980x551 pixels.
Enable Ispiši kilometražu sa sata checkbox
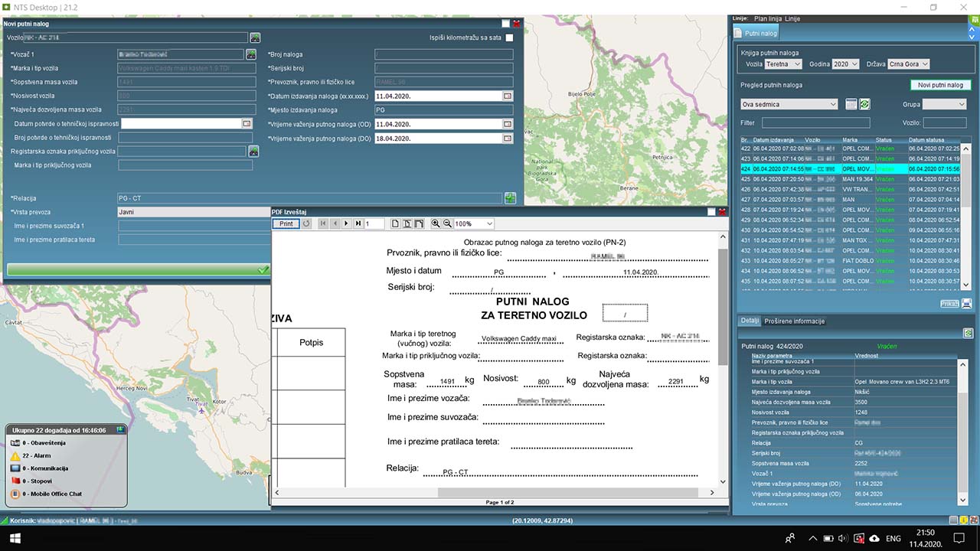pos(509,37)
